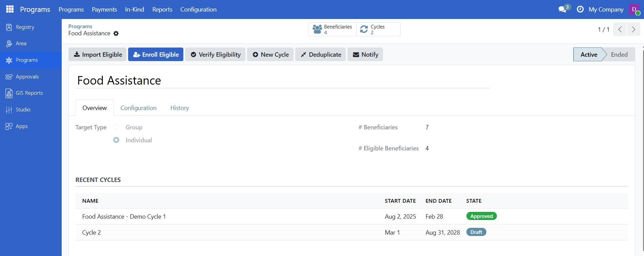The image size is (644, 256).
Task: Select the Group target type radio
Action: coord(116,127)
